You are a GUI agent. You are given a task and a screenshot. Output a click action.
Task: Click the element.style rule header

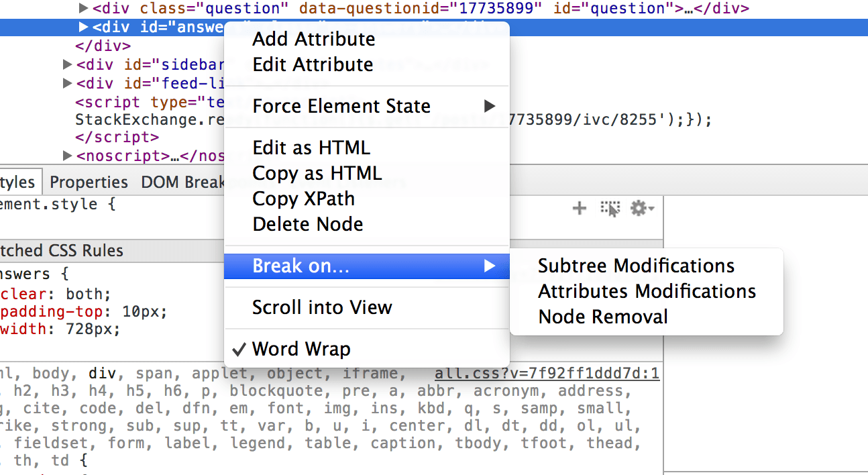point(58,204)
